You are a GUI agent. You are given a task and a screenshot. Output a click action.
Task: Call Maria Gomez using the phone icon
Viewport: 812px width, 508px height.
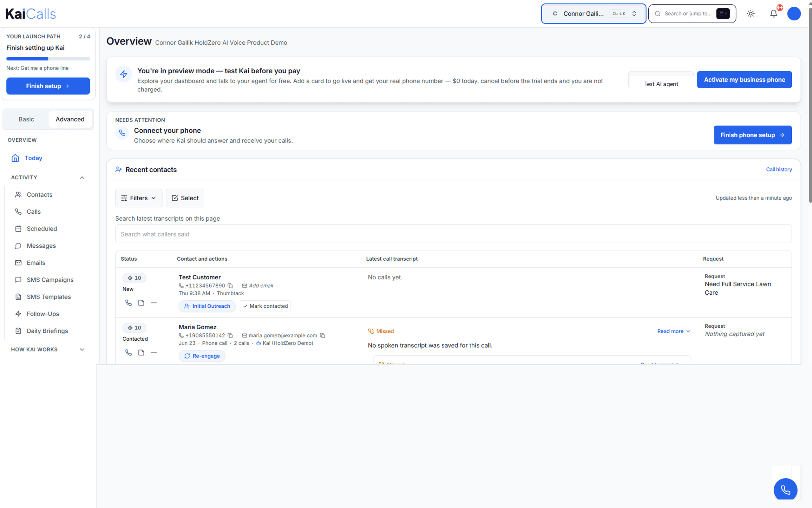pyautogui.click(x=128, y=352)
